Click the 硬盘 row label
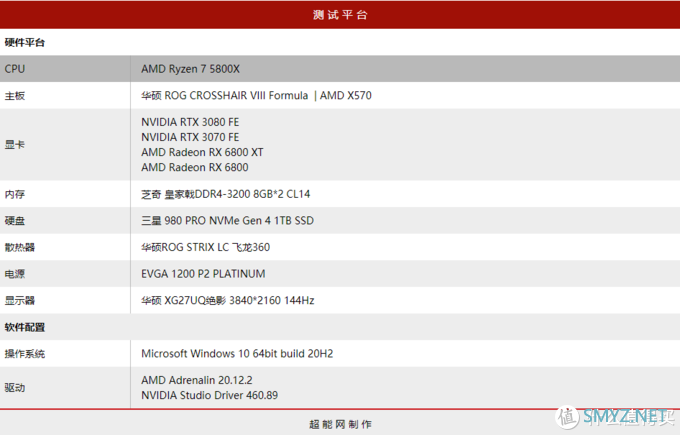This screenshot has width=680, height=435. [15, 221]
